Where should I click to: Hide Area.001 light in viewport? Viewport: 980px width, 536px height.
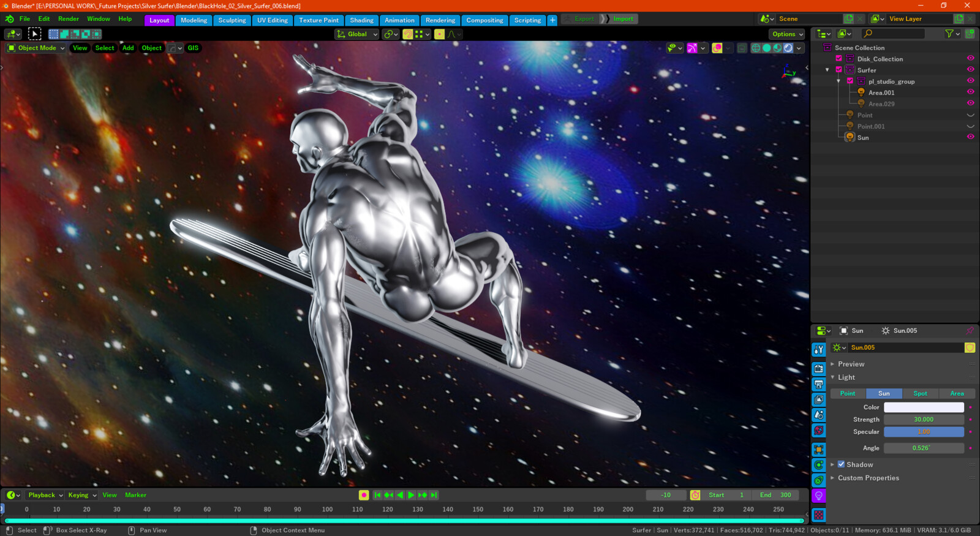click(x=970, y=92)
